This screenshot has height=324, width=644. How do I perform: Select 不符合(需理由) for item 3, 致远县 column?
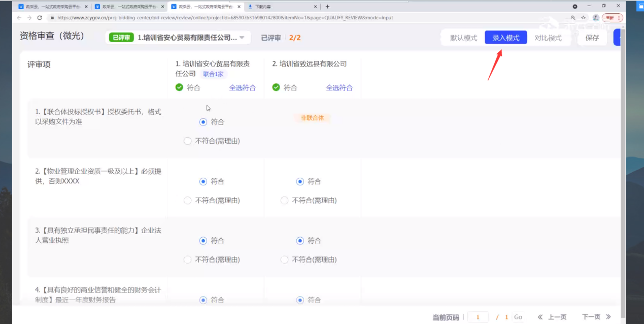pyautogui.click(x=284, y=260)
